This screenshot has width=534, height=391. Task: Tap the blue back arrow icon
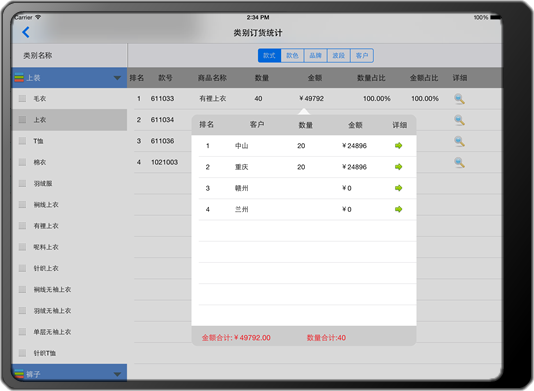[x=26, y=32]
